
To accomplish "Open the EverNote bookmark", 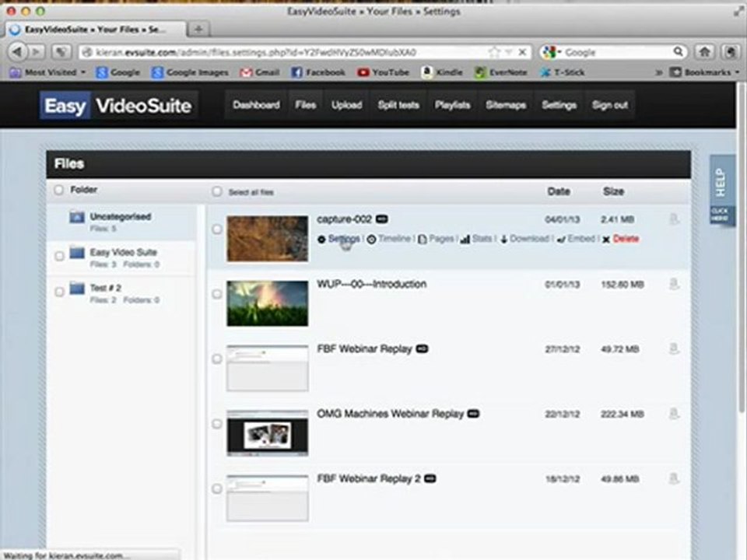I will [x=500, y=72].
